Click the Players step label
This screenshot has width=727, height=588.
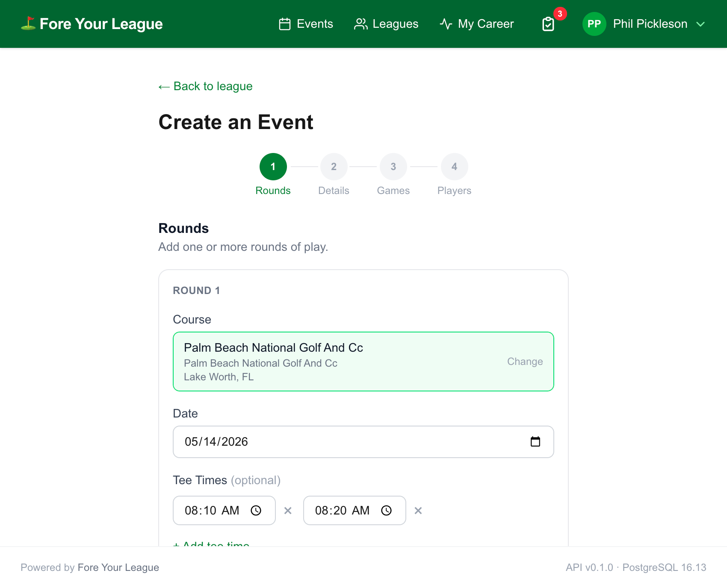(455, 191)
